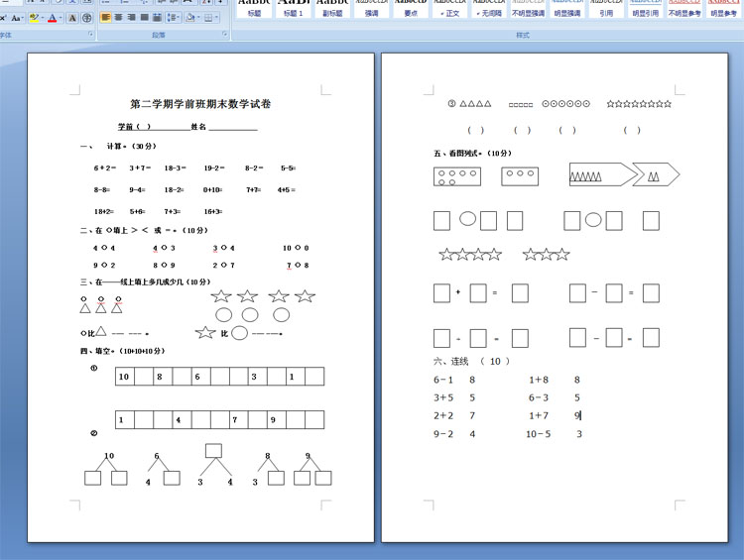744x560 pixels.
Task: Toggle align text right
Action: [131, 18]
